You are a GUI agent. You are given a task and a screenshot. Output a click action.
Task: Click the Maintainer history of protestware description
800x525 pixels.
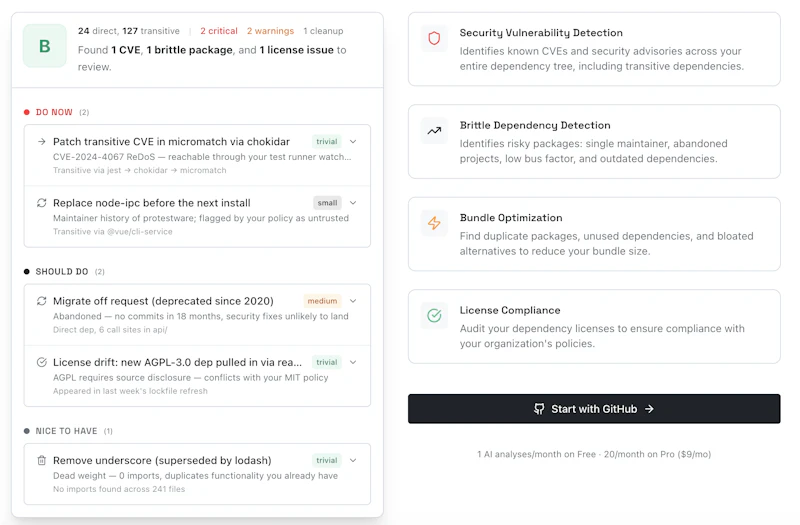tap(201, 218)
